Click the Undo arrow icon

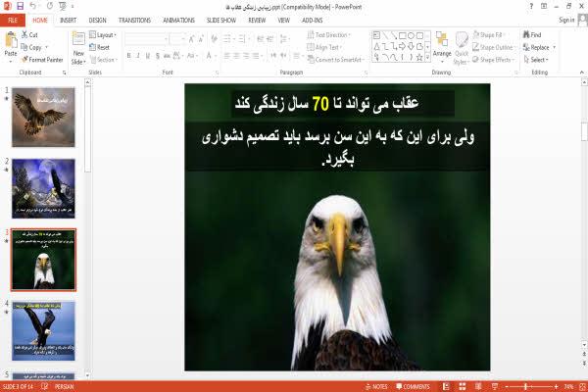(33, 6)
